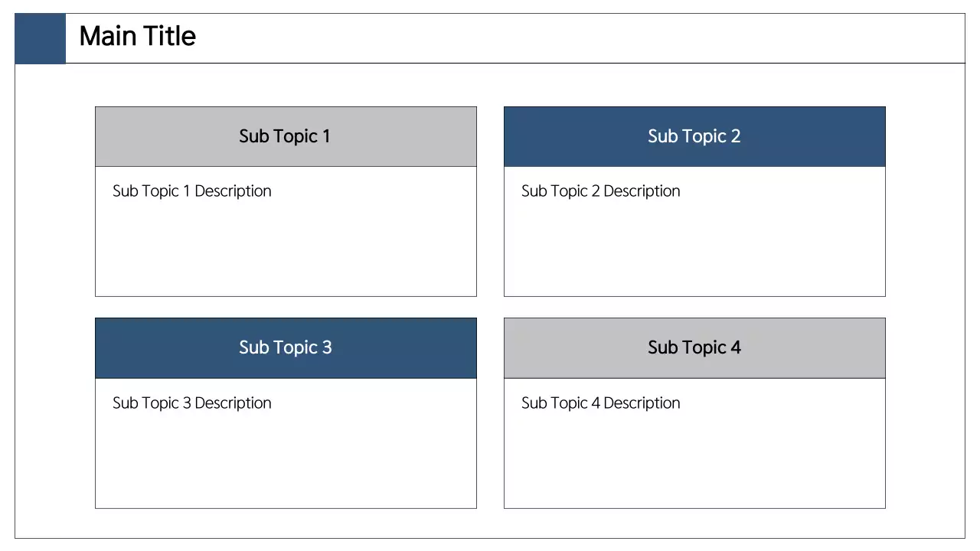Select the 'Sub Topic 4' header text
980x551 pixels.
click(694, 347)
